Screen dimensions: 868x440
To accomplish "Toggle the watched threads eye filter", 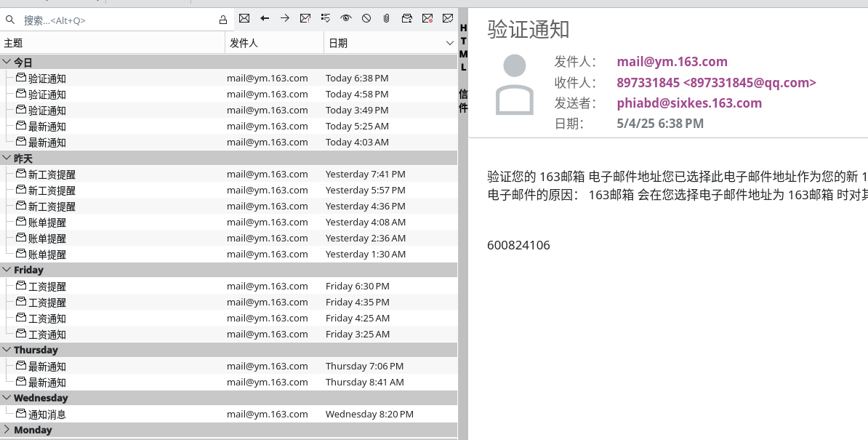I will pyautogui.click(x=346, y=18).
